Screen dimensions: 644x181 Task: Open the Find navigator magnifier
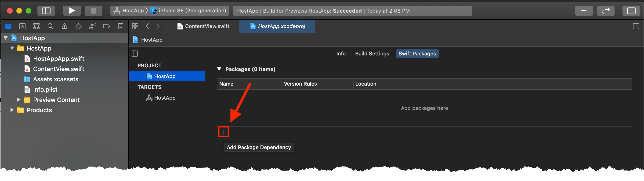pyautogui.click(x=51, y=26)
